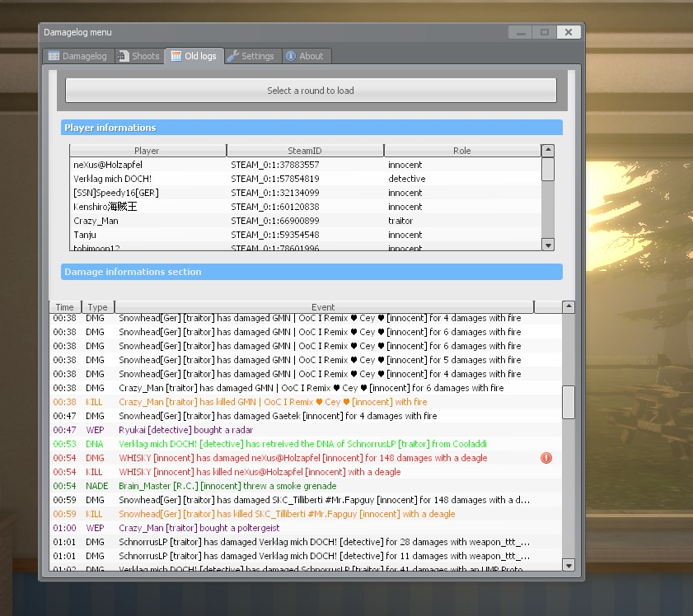Click the damage log scrollbar thumb
The width and height of the screenshot is (693, 616).
(569, 402)
